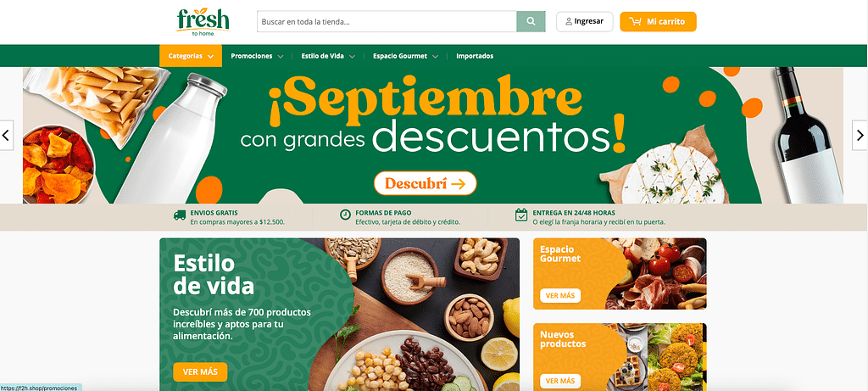
Task: Click the magnifying glass search icon
Action: point(531,21)
